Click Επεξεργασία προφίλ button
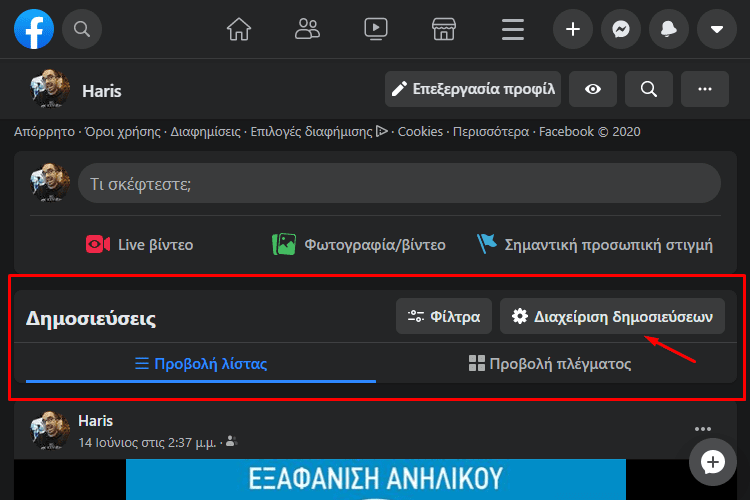750x500 pixels. click(473, 89)
